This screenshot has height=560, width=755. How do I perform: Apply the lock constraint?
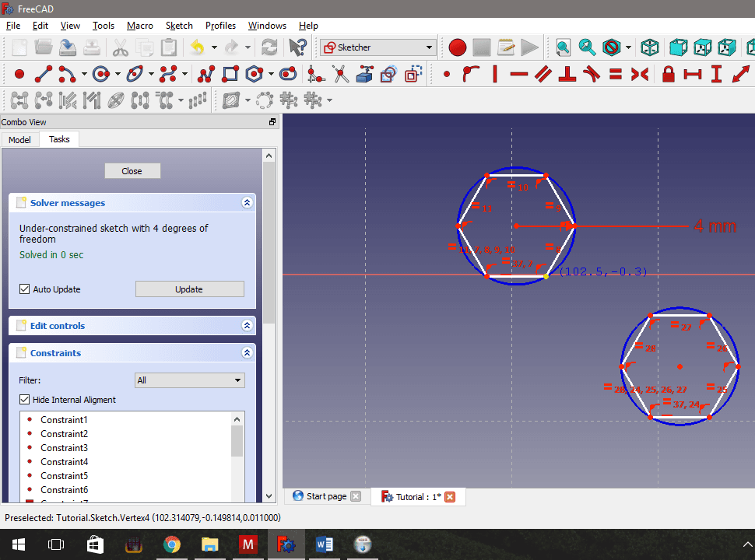tap(669, 74)
